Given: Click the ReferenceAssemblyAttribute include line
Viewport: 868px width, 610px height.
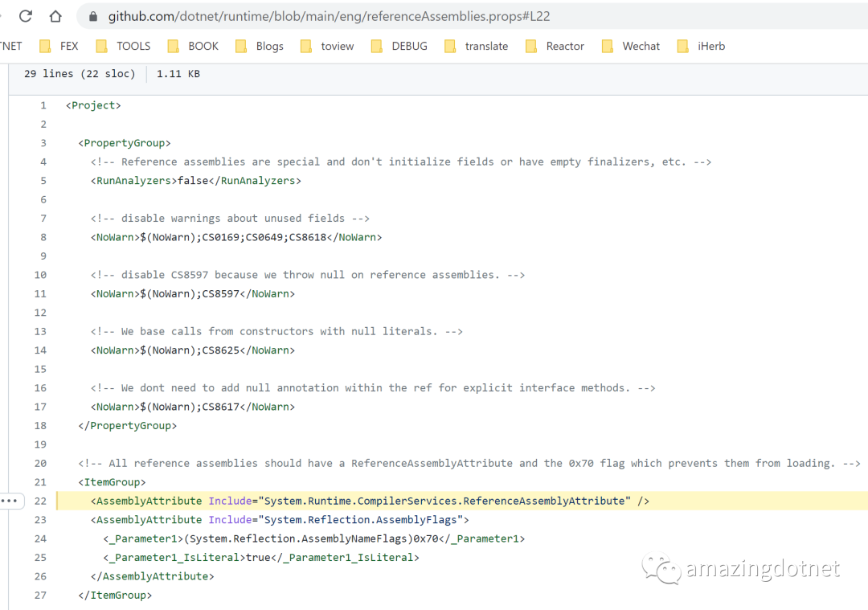Looking at the screenshot, I should tap(370, 501).
